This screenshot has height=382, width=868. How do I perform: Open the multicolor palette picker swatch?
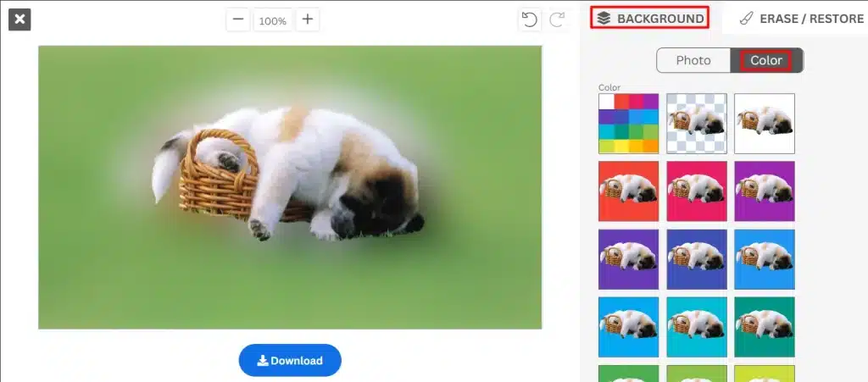click(628, 124)
